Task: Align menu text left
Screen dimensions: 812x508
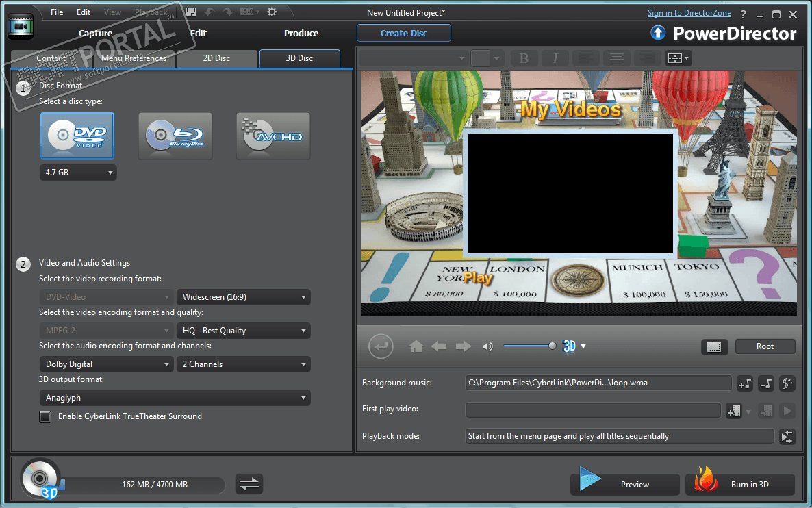Action: point(585,58)
